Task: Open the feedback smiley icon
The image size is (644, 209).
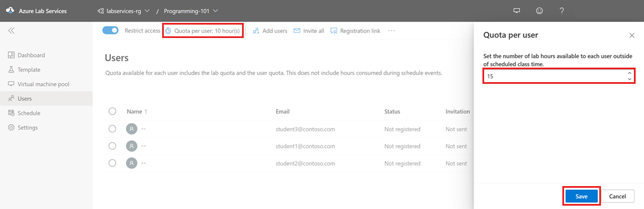Action: pyautogui.click(x=539, y=11)
